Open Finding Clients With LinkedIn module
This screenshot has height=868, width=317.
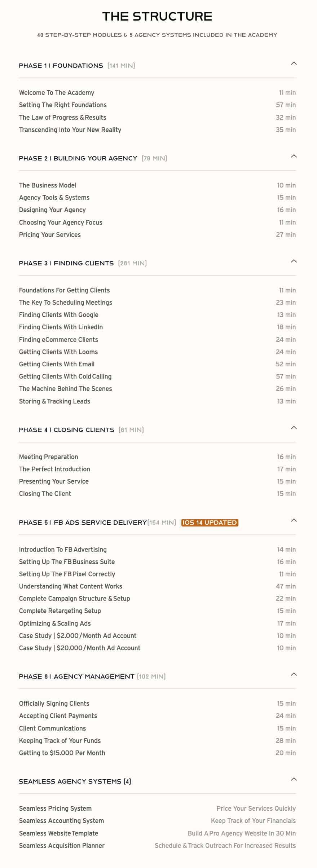click(61, 327)
